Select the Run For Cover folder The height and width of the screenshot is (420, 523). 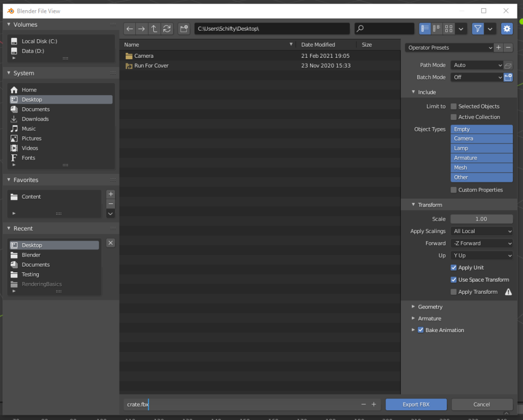[x=260, y=66]
